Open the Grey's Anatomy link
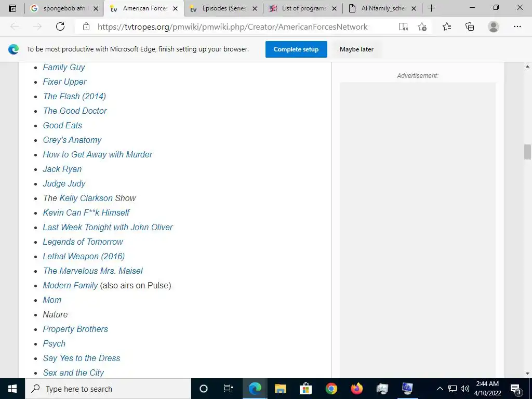 click(x=72, y=140)
